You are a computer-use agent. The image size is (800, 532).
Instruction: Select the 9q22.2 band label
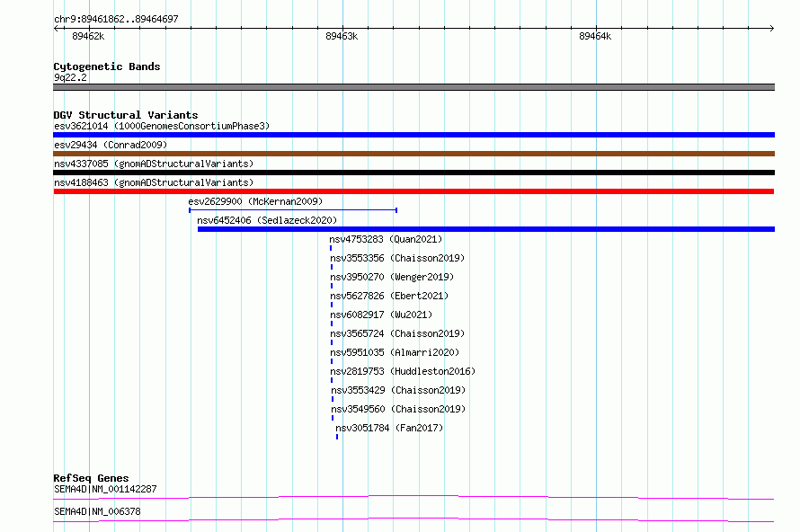point(70,77)
